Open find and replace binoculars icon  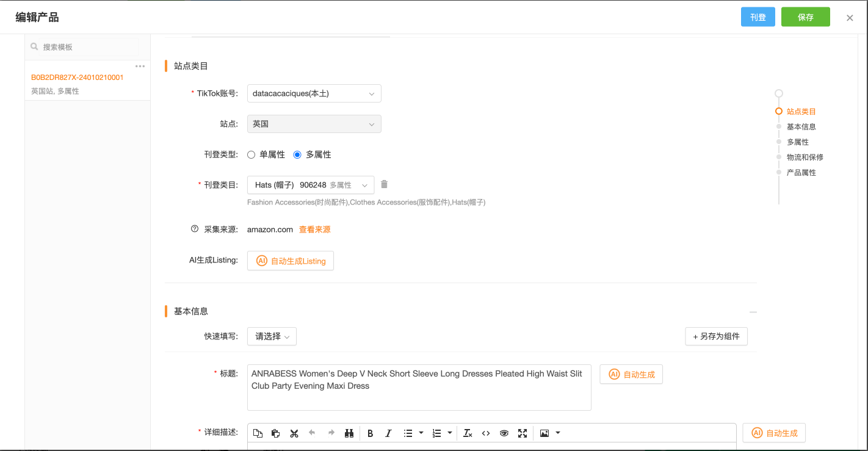pyautogui.click(x=349, y=433)
